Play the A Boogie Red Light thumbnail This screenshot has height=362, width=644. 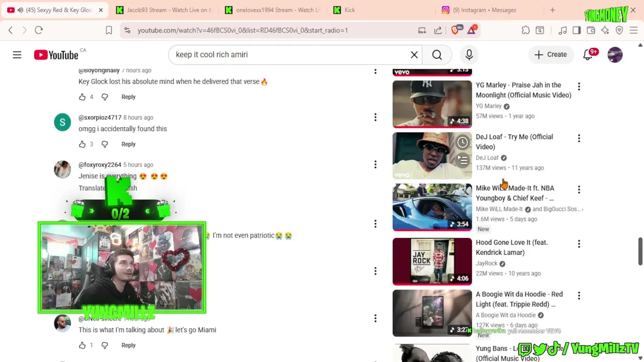pos(432,313)
